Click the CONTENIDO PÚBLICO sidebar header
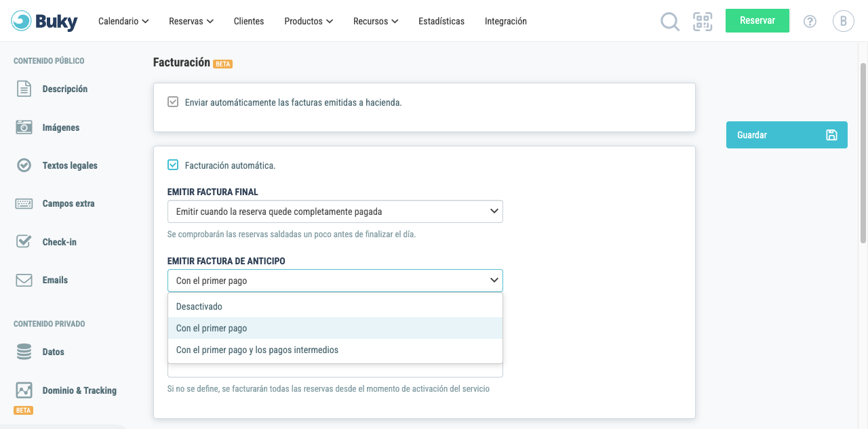Screen dimensions: 868x429 49,61
